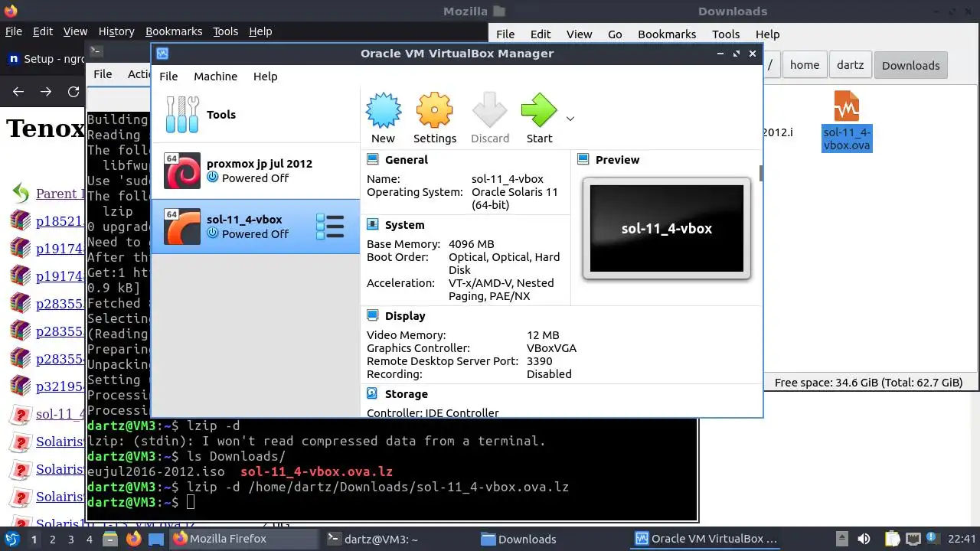The width and height of the screenshot is (980, 551).
Task: Open file manager Bookmarks menu
Action: point(667,34)
